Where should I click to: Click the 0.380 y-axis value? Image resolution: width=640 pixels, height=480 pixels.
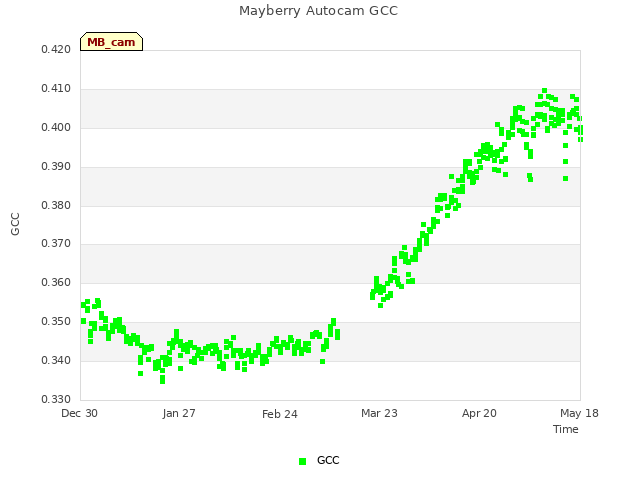56,205
